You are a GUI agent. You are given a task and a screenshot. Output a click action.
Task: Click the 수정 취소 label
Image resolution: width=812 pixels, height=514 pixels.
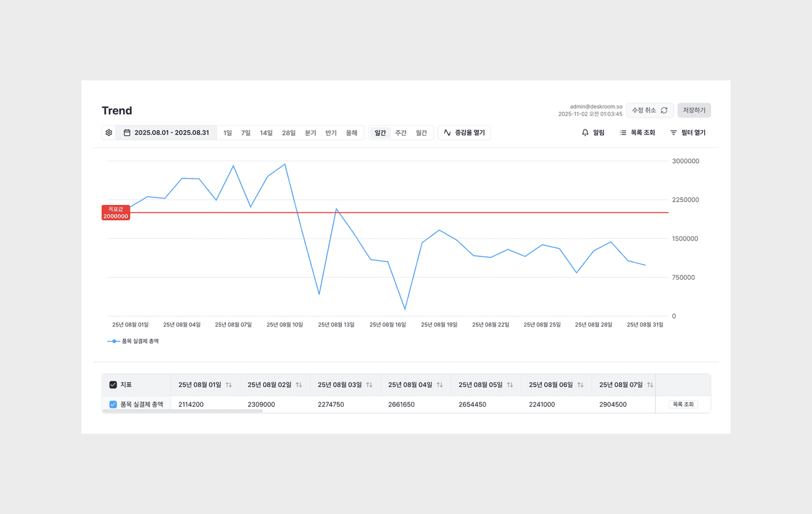(x=644, y=110)
